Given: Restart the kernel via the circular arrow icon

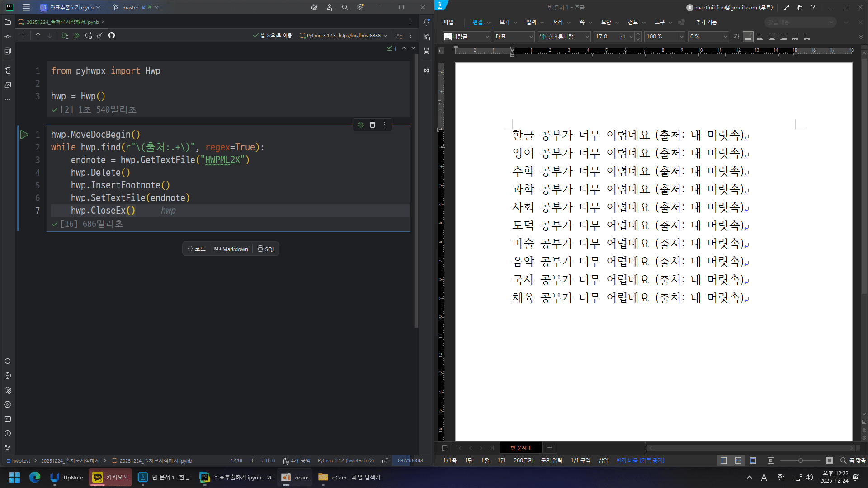Looking at the screenshot, I should (88, 35).
